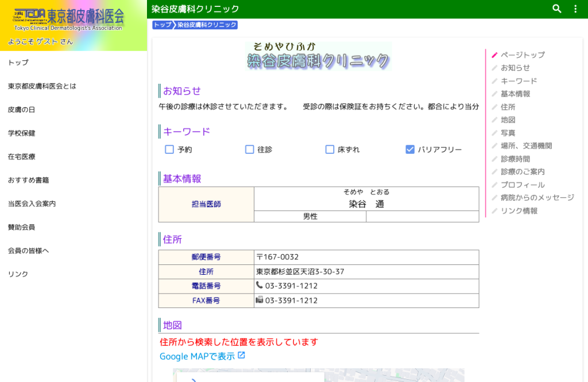Click the 染谷皮膚科クリニック breadcrumb
588x382 pixels.
pos(206,25)
